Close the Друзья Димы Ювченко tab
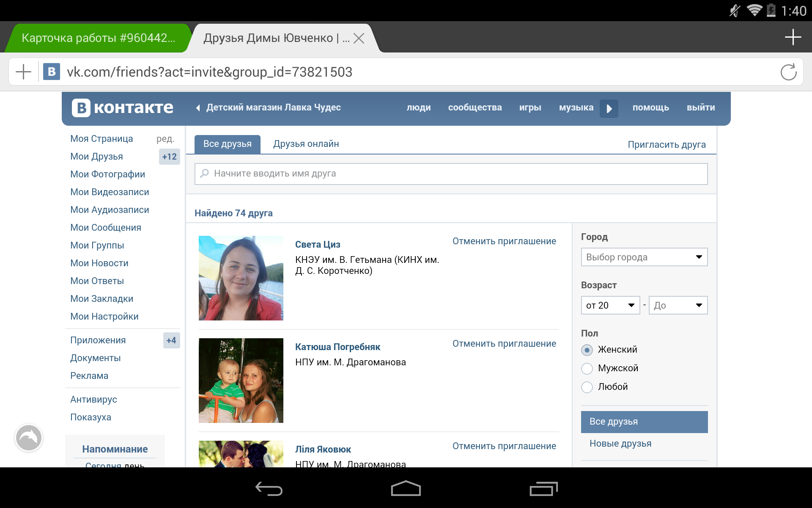812x508 pixels. [x=359, y=39]
